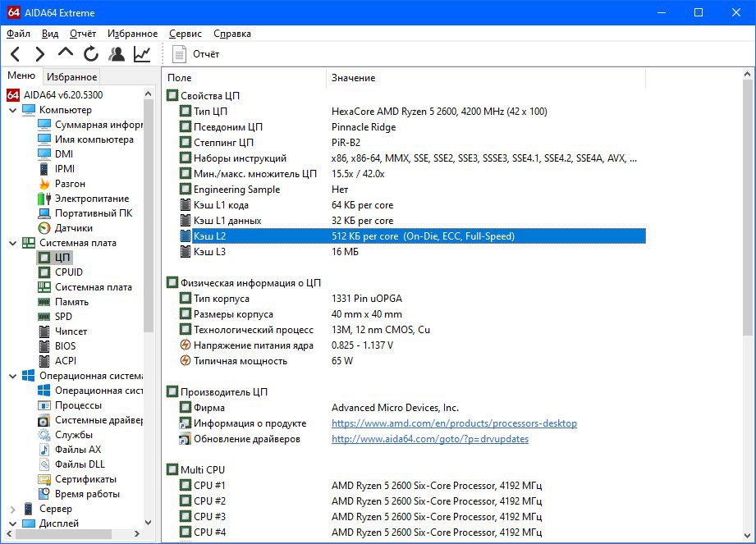This screenshot has width=756, height=544.
Task: Click the Отчёт report document icon
Action: point(180,54)
